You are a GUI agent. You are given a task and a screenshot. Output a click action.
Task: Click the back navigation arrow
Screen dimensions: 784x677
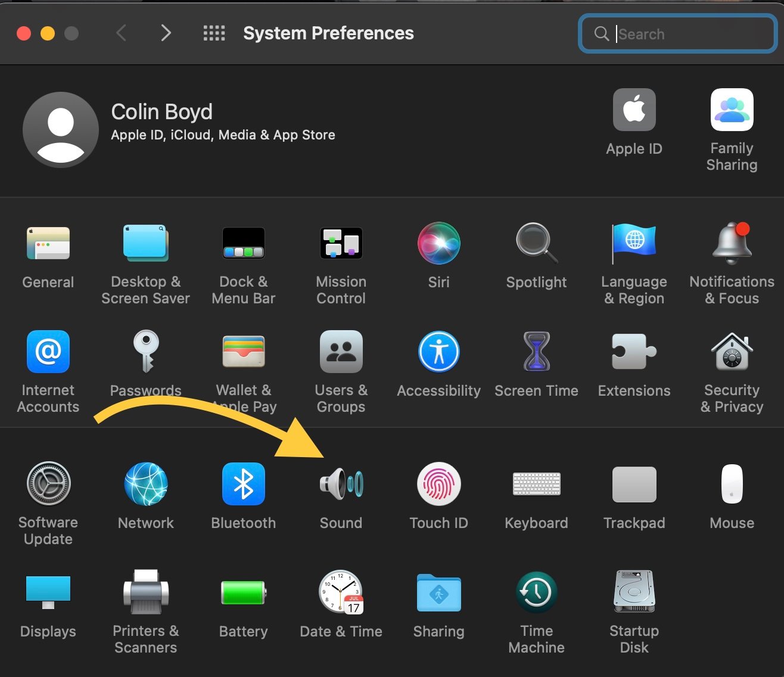[x=121, y=33]
